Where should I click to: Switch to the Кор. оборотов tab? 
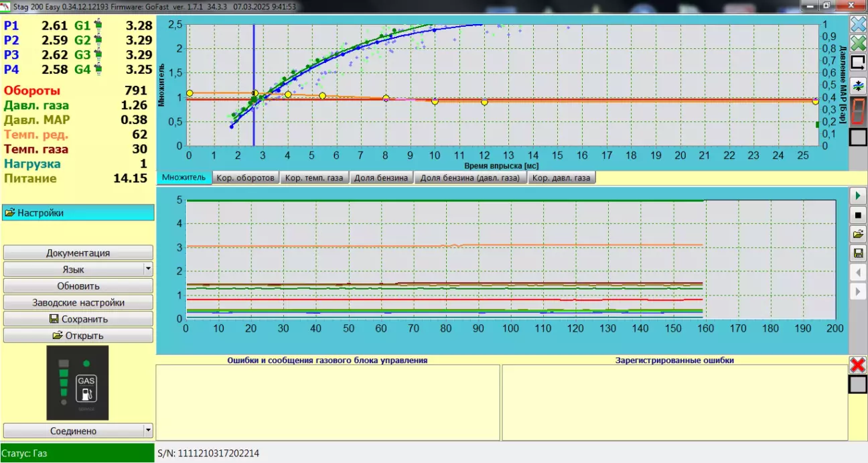click(x=246, y=178)
